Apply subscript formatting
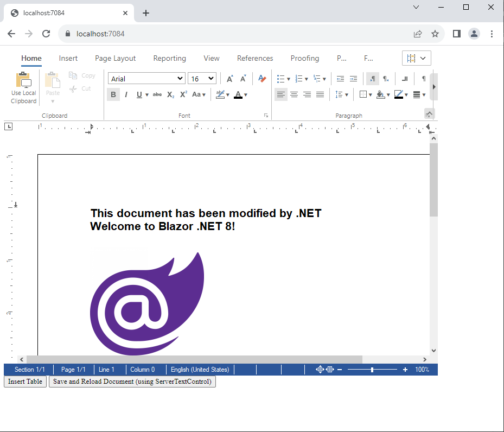Image resolution: width=504 pixels, height=432 pixels. pyautogui.click(x=170, y=94)
